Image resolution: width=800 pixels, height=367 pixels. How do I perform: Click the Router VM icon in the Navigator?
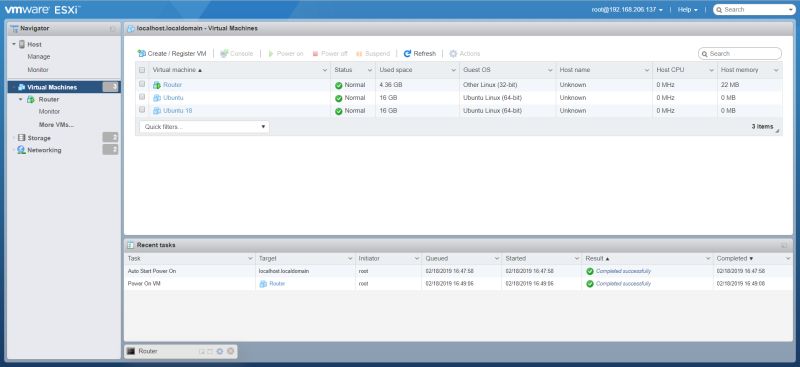tap(31, 100)
